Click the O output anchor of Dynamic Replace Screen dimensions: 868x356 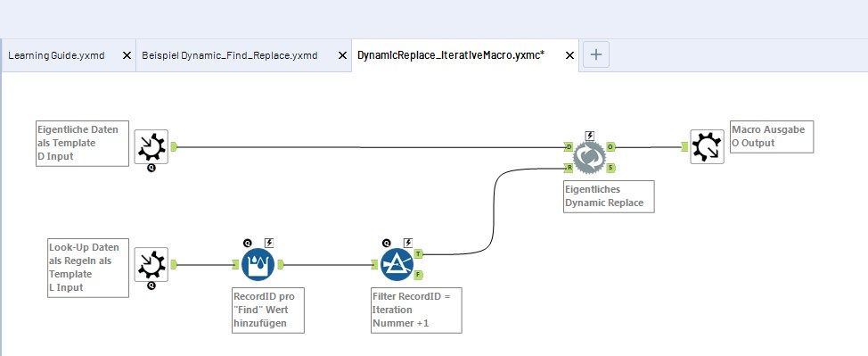pyautogui.click(x=610, y=147)
